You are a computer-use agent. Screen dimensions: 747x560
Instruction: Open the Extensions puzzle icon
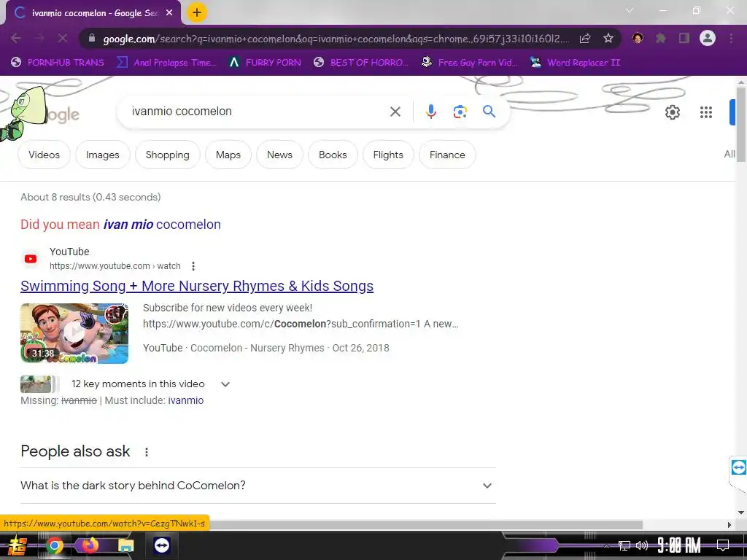point(661,38)
